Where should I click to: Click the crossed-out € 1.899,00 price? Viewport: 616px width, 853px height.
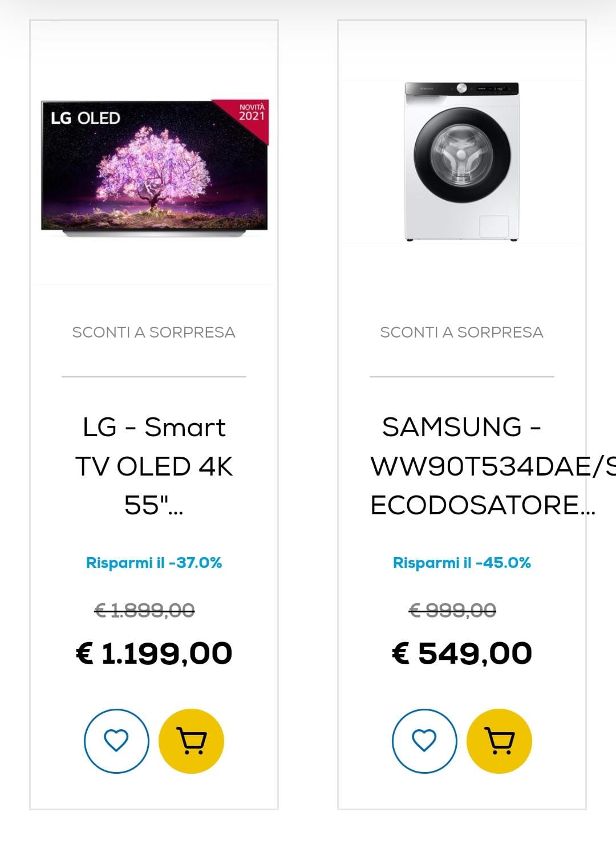145,611
